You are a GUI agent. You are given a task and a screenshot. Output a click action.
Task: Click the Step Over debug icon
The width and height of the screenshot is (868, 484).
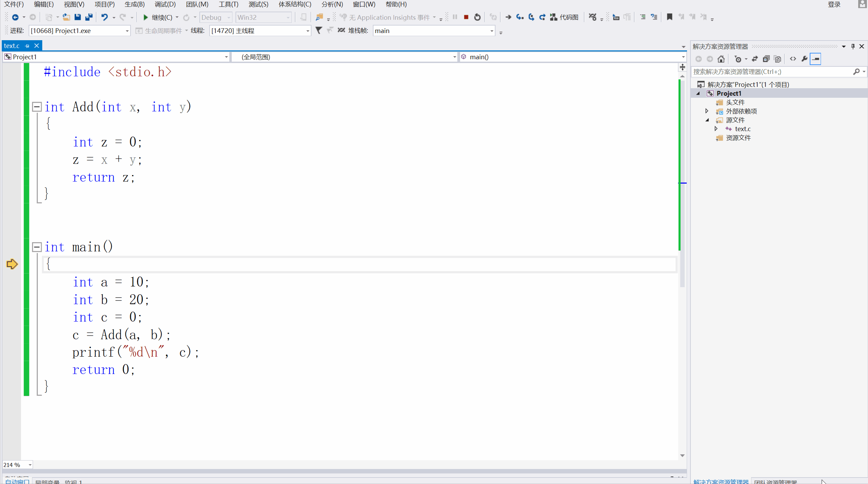(x=531, y=17)
